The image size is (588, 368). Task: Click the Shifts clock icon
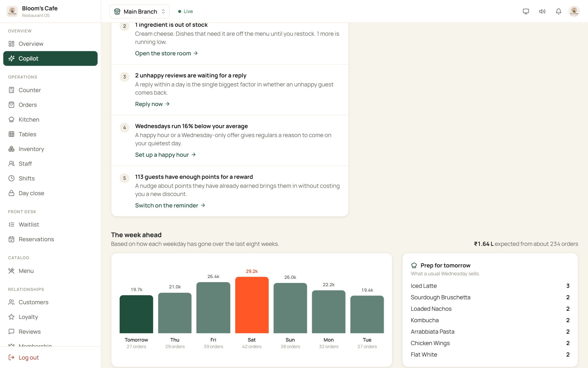(11, 179)
